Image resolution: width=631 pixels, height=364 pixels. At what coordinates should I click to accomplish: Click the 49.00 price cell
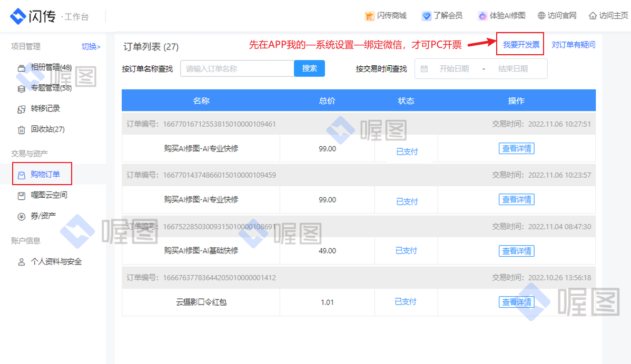click(327, 251)
